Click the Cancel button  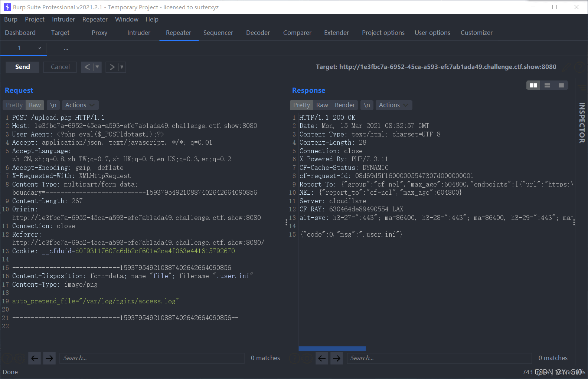60,67
